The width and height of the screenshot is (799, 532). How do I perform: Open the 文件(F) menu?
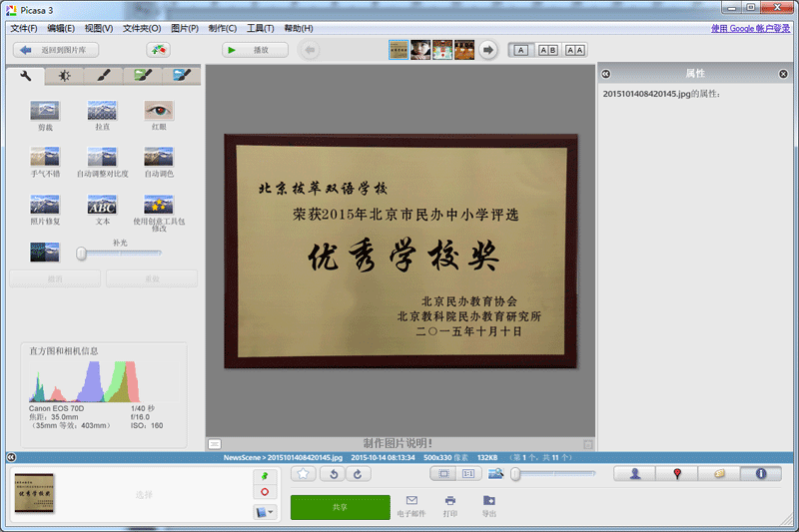tap(23, 29)
